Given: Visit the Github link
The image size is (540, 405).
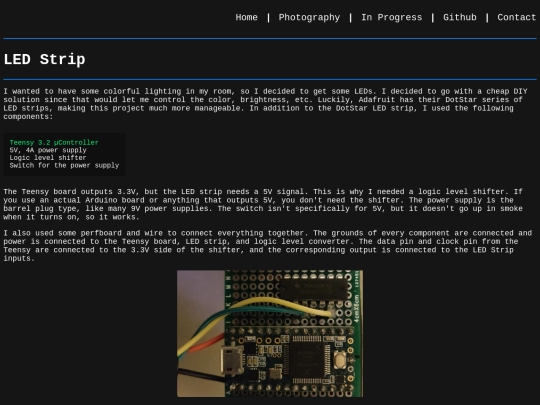Looking at the screenshot, I should [459, 17].
